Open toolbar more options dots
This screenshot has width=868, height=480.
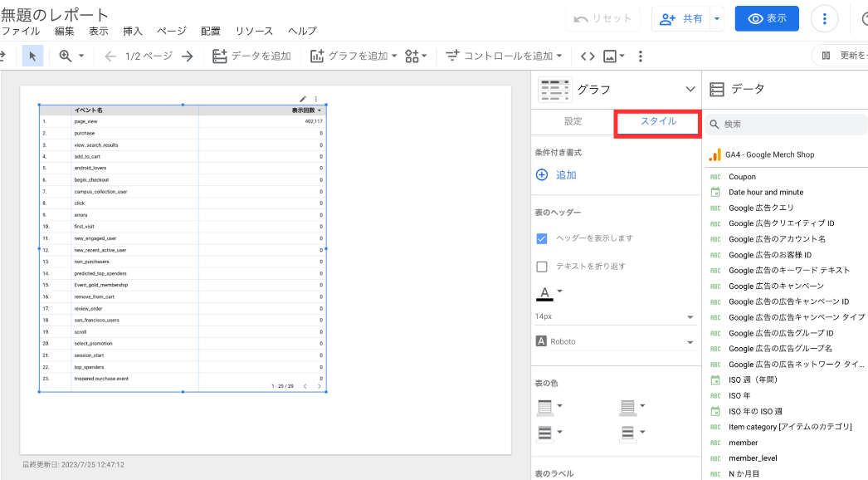(641, 56)
